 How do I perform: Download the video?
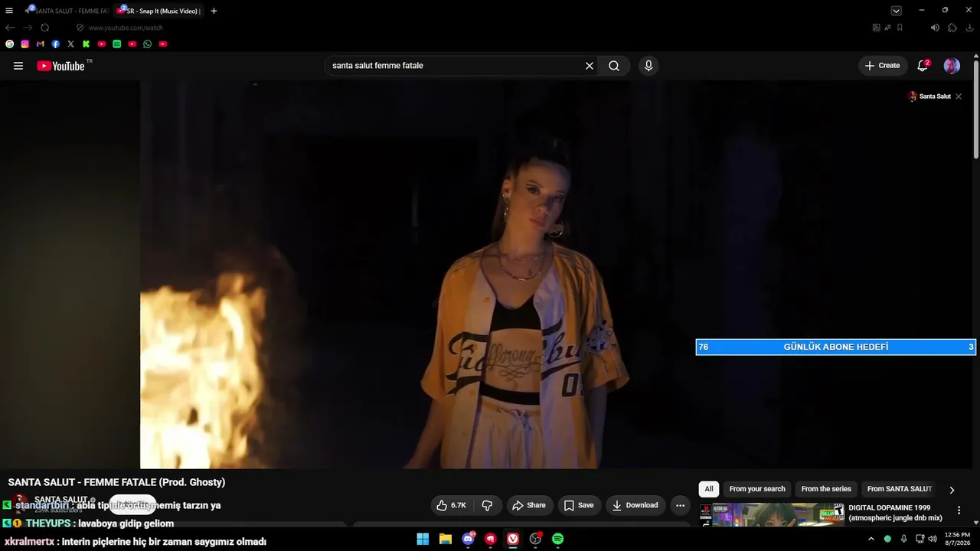(x=635, y=505)
